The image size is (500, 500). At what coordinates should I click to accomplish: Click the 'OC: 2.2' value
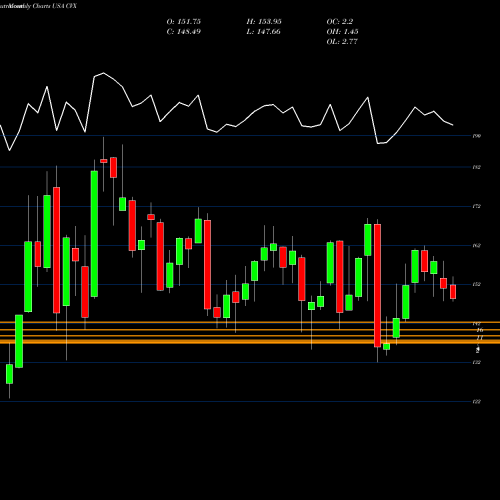340,22
